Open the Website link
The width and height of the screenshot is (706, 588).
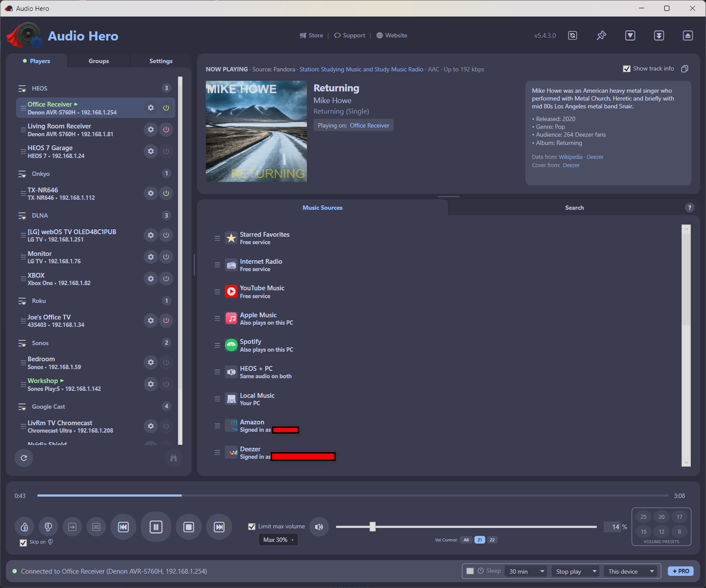coord(392,35)
